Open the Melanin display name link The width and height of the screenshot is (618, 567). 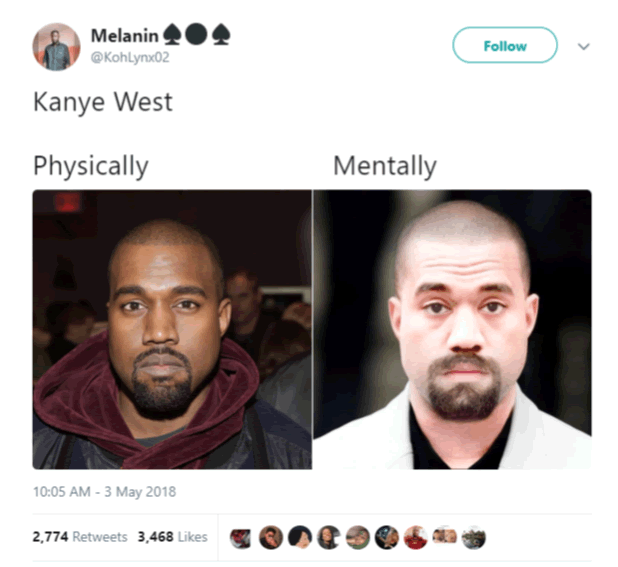[x=125, y=36]
